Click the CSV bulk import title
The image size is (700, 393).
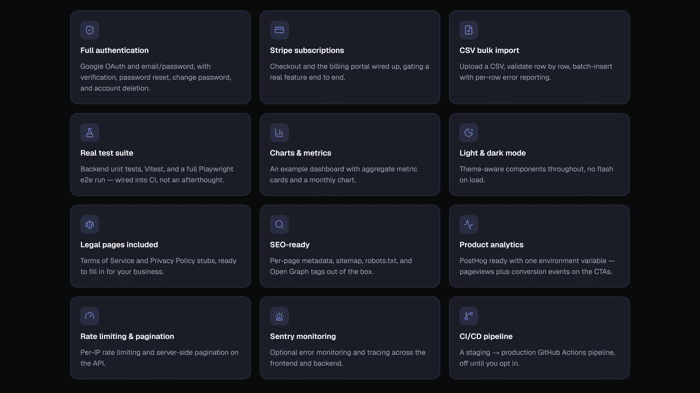click(489, 50)
